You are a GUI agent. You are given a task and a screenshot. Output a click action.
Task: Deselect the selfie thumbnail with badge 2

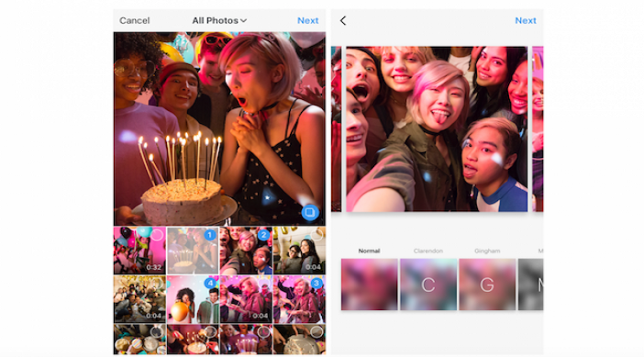tap(263, 235)
